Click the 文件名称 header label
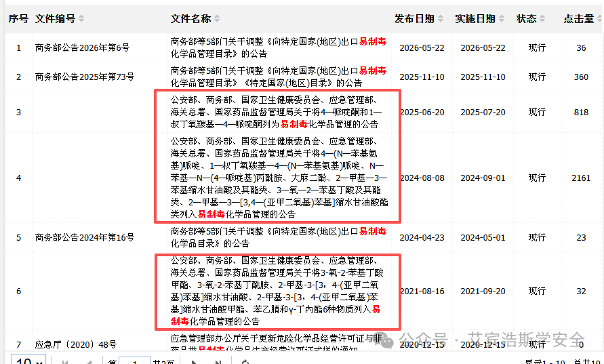Screen dimensions: 604x364 click(191, 18)
